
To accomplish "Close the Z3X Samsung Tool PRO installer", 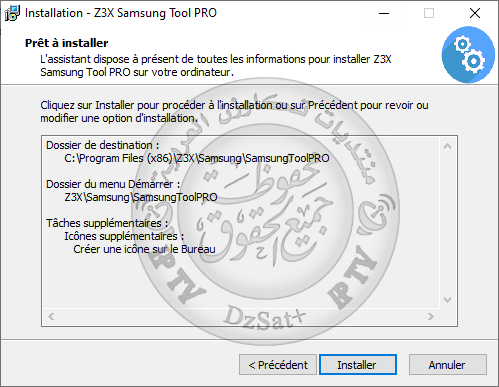I will click(475, 13).
